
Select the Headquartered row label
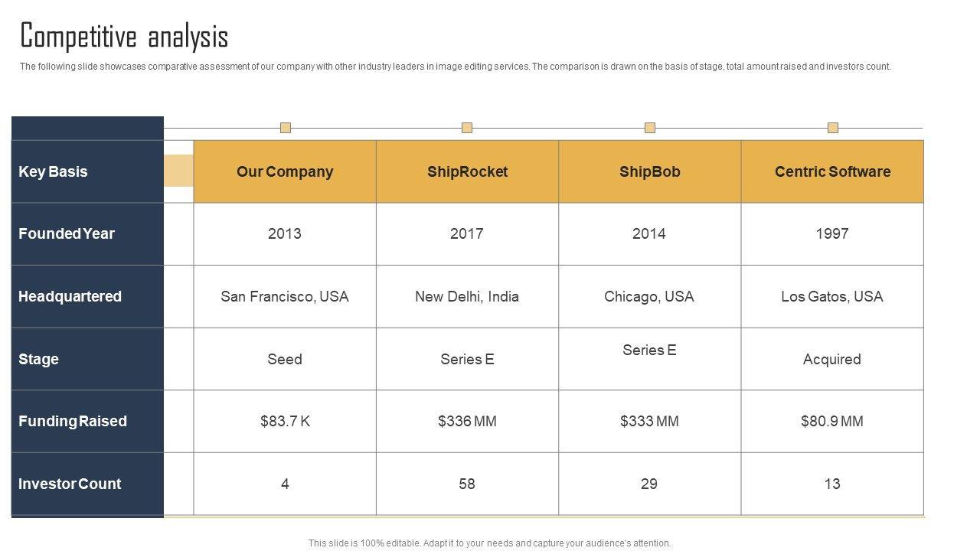(x=70, y=296)
